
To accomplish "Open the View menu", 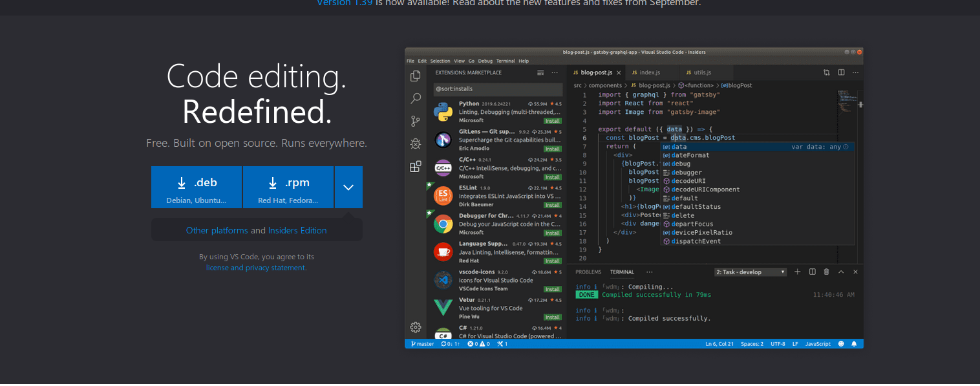I will [460, 61].
